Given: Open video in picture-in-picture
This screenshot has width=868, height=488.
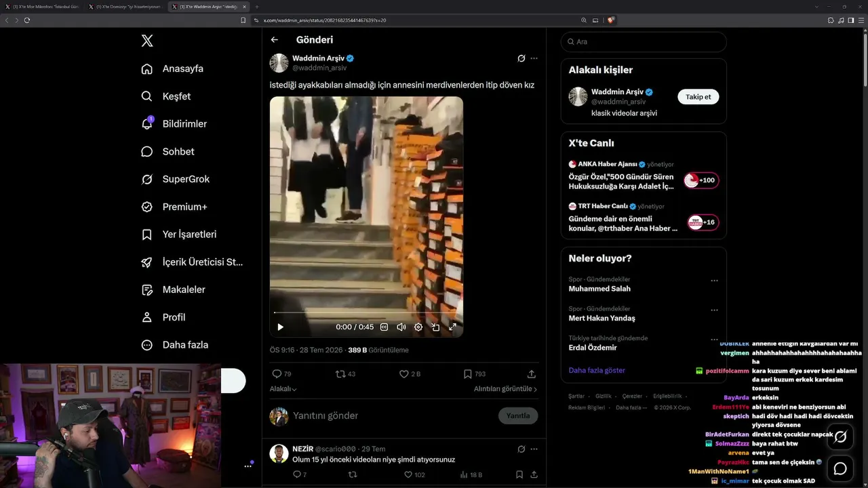Looking at the screenshot, I should pos(435,327).
